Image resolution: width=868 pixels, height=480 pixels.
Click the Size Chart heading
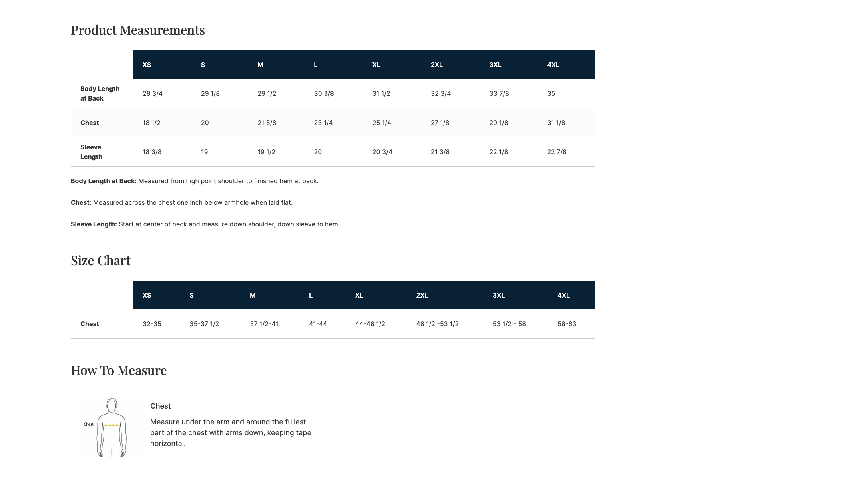tap(101, 261)
